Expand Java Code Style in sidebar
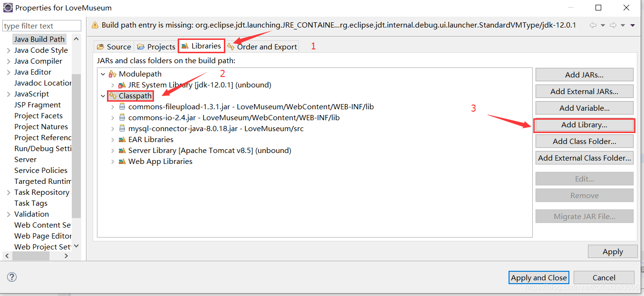Viewport: 644px width, 296px height. click(x=9, y=50)
